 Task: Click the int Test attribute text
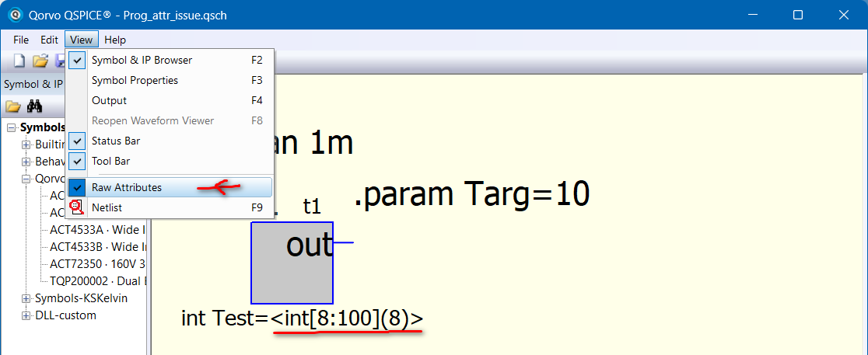[x=303, y=318]
